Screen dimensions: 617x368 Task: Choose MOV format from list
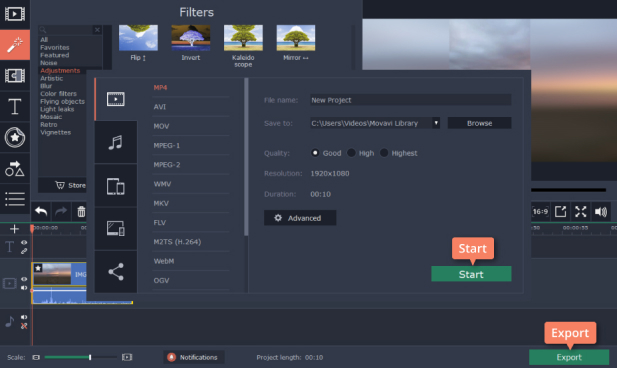point(161,126)
